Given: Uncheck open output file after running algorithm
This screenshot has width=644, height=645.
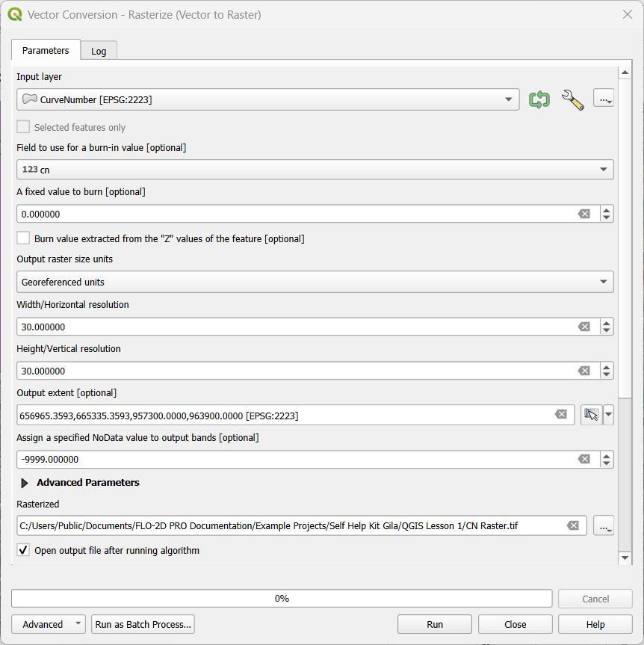Looking at the screenshot, I should tap(24, 550).
